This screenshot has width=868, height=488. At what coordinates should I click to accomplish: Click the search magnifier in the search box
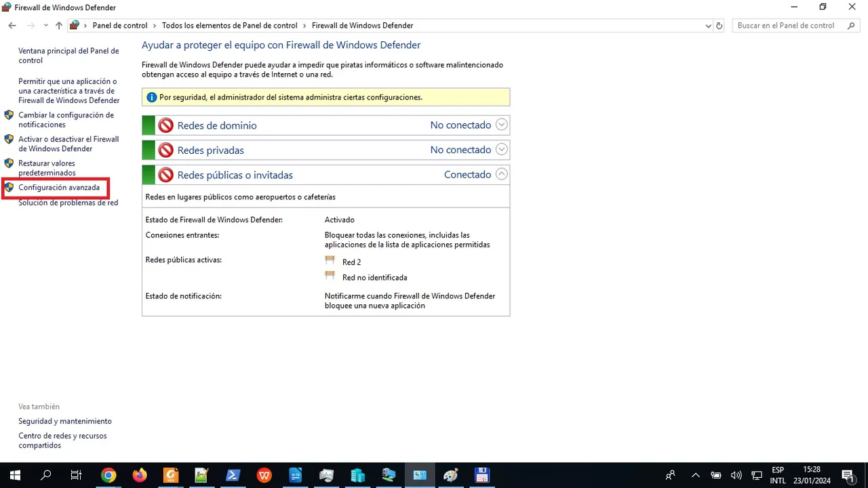coord(852,26)
